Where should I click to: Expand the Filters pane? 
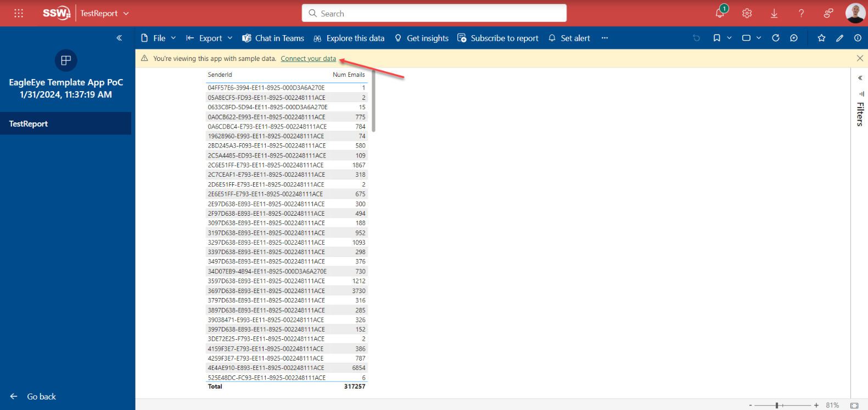(x=860, y=78)
